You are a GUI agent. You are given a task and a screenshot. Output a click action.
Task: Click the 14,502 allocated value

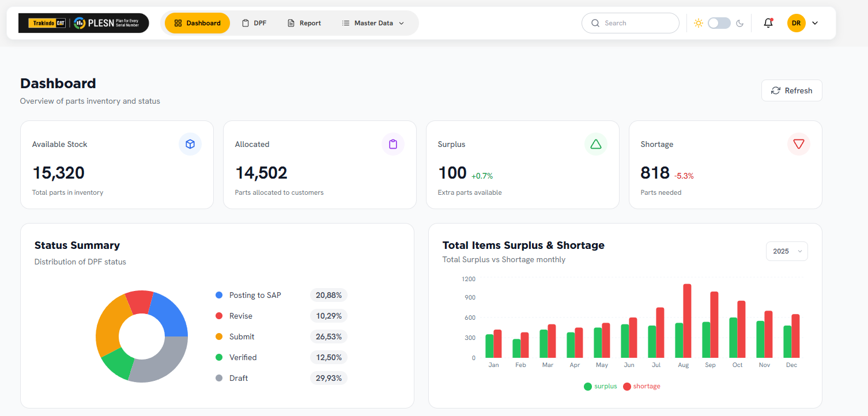click(x=261, y=173)
